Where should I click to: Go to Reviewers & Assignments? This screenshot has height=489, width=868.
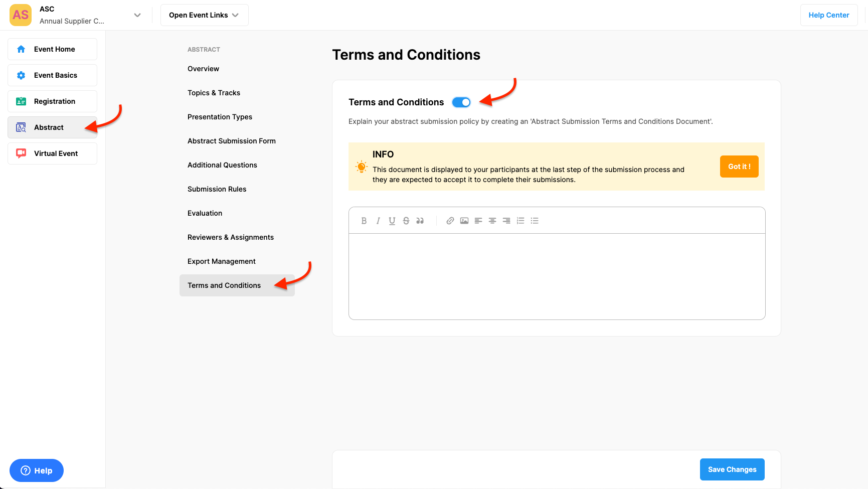pos(231,237)
